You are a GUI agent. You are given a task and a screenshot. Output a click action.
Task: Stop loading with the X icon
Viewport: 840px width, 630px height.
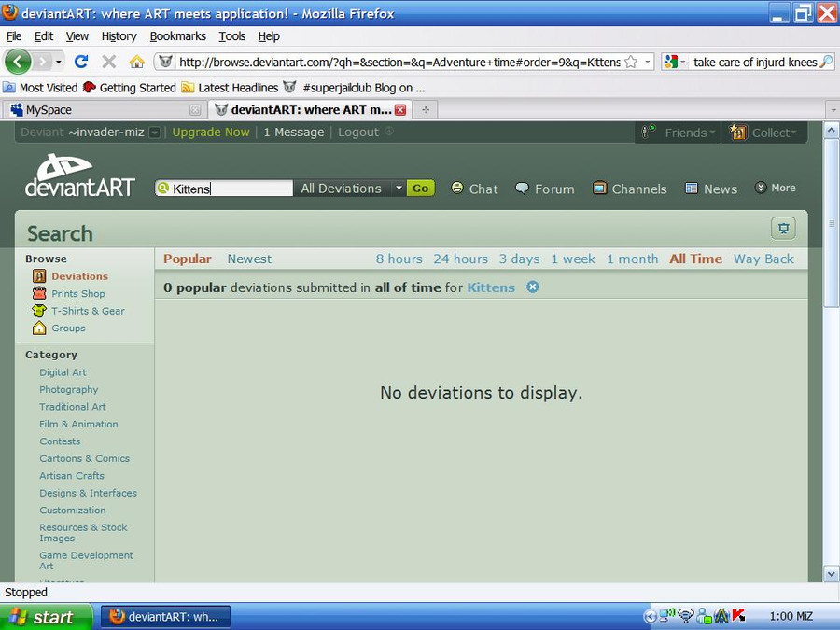(109, 62)
